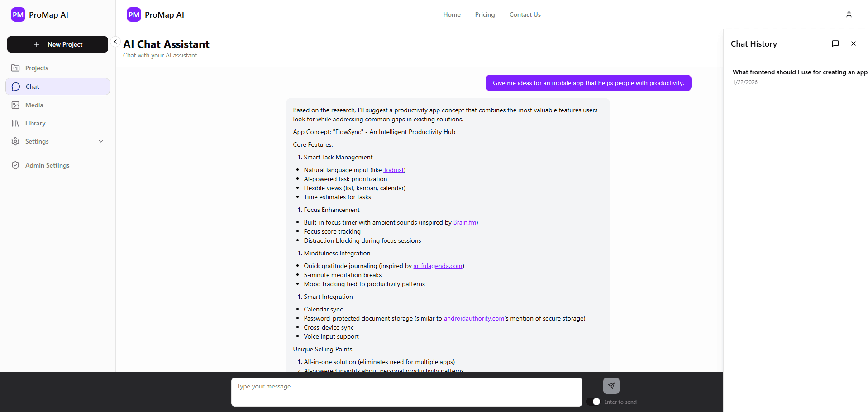
Task: Toggle the Enter to send switch
Action: [594, 402]
